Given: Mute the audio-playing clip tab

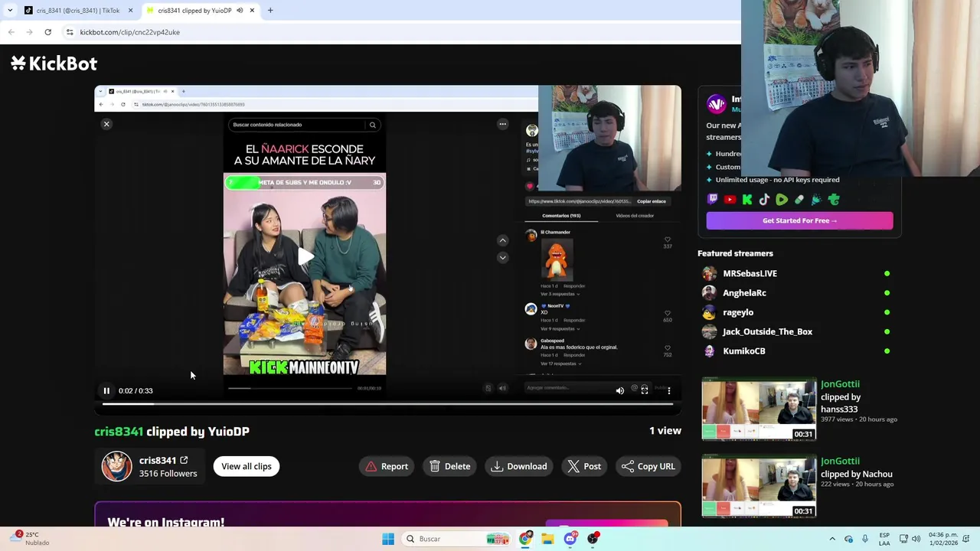Looking at the screenshot, I should (x=240, y=11).
